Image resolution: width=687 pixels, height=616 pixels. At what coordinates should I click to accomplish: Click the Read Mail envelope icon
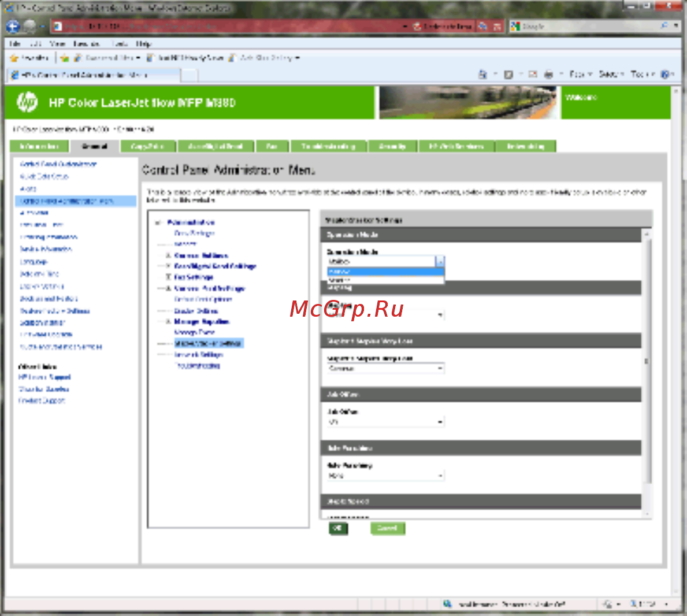[x=532, y=75]
